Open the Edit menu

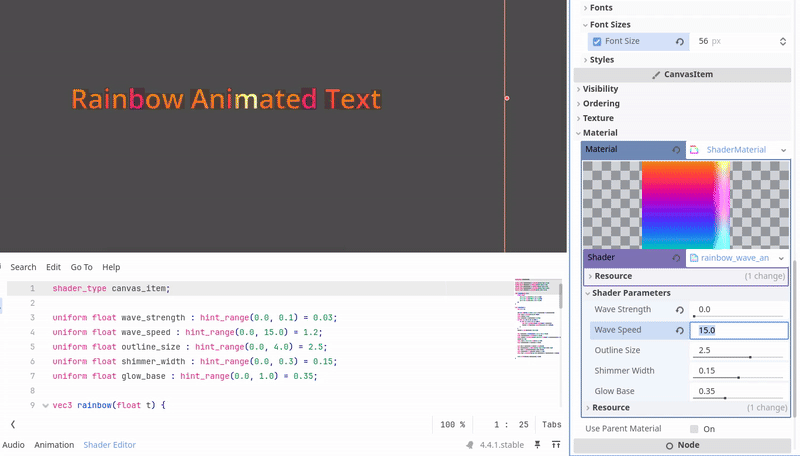click(53, 267)
